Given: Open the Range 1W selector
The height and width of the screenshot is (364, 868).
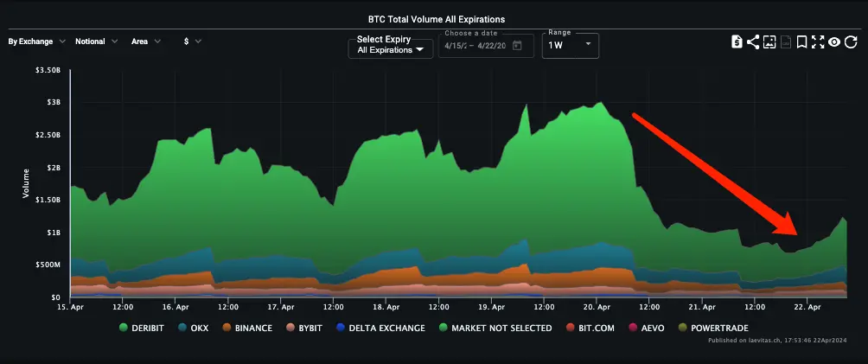Looking at the screenshot, I should (570, 45).
